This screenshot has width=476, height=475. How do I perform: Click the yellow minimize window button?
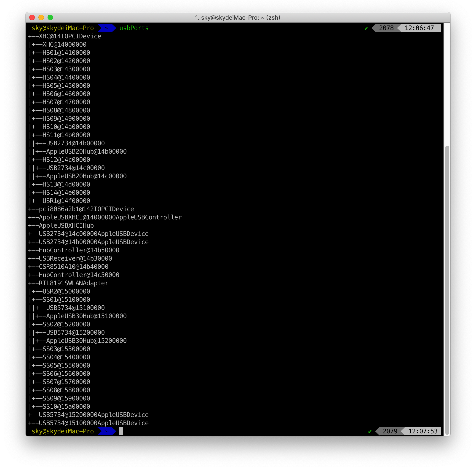(41, 18)
